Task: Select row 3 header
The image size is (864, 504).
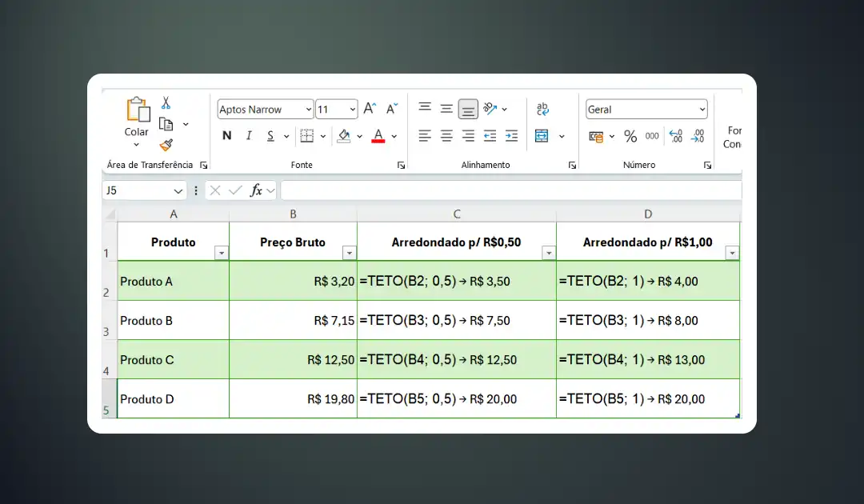Action: pos(109,321)
